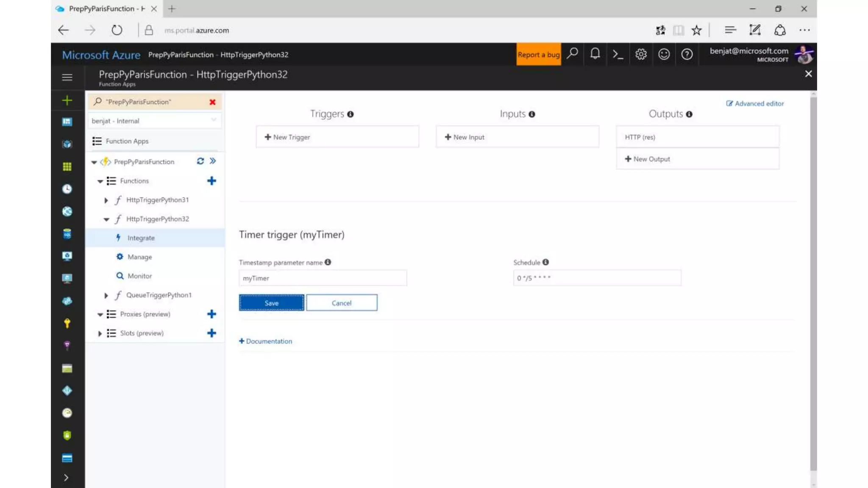Expand the QueueTriggerPython1 function node
This screenshot has height=488, width=868.
point(106,295)
